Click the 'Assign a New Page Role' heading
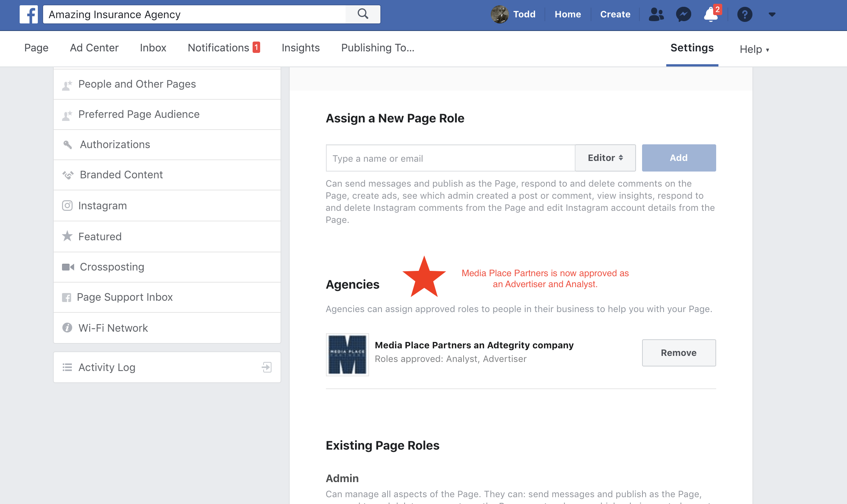847x504 pixels. (x=395, y=118)
